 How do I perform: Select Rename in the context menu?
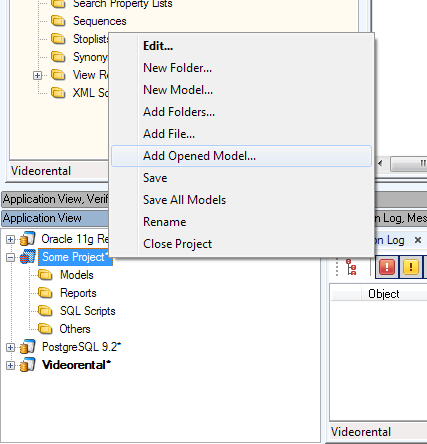[x=241, y=222]
